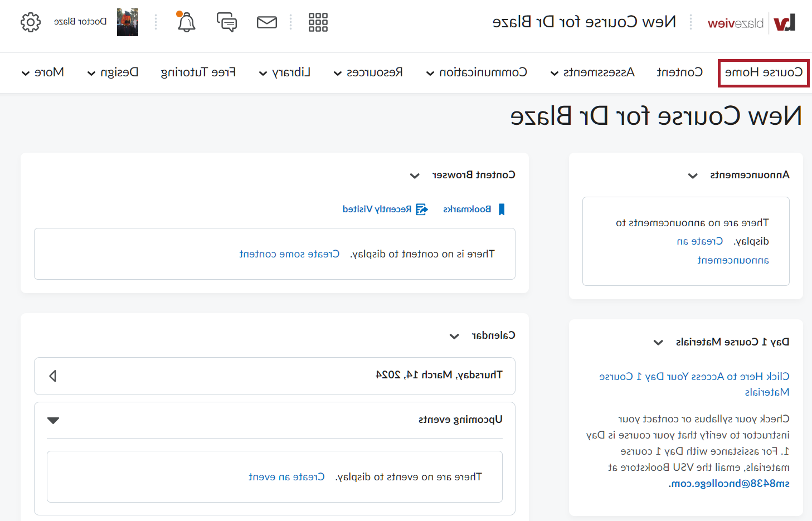The width and height of the screenshot is (812, 521).
Task: Open the Free Tutoring nav item
Action: 198,72
